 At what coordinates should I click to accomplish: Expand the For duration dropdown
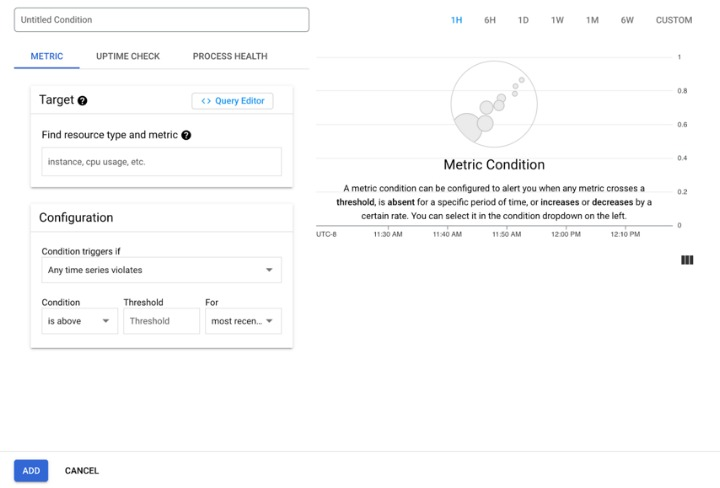(x=243, y=321)
